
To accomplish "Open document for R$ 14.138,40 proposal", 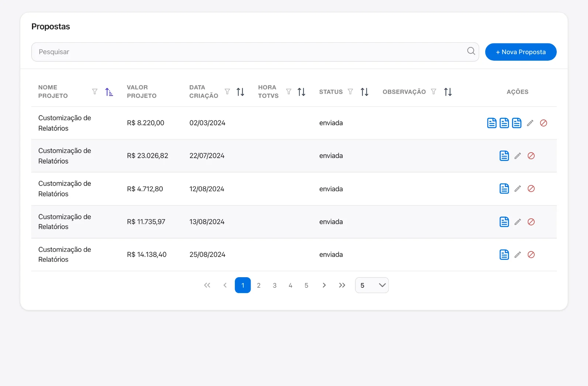I will (504, 254).
